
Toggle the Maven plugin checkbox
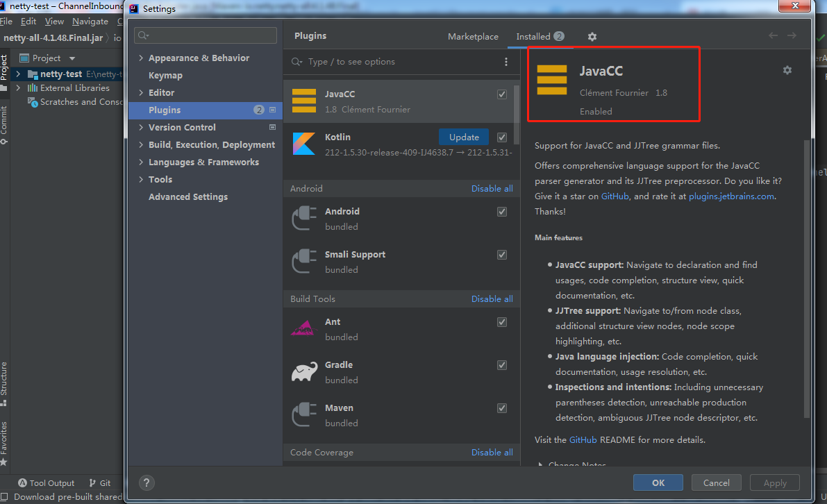point(502,408)
